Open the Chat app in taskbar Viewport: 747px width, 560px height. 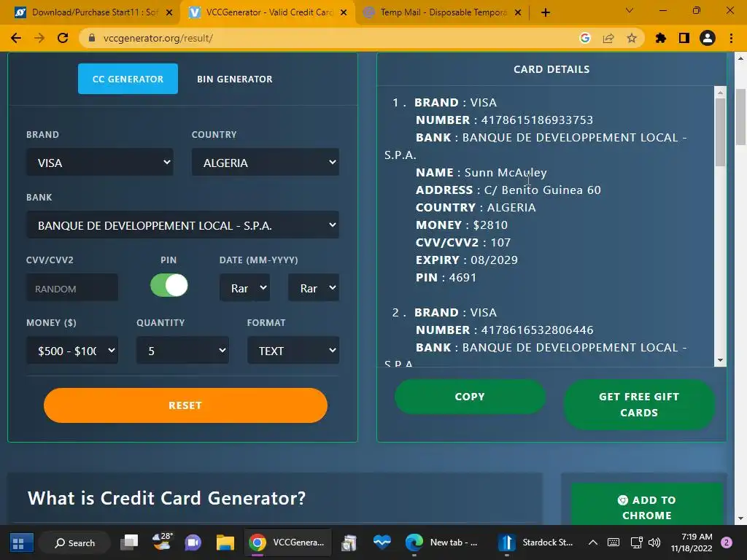tap(193, 542)
